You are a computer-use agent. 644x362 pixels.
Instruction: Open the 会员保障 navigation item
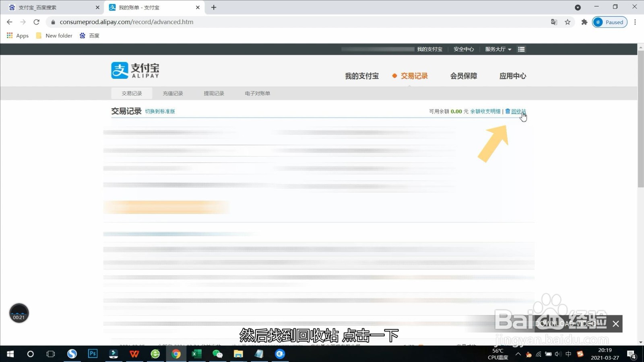coord(464,76)
